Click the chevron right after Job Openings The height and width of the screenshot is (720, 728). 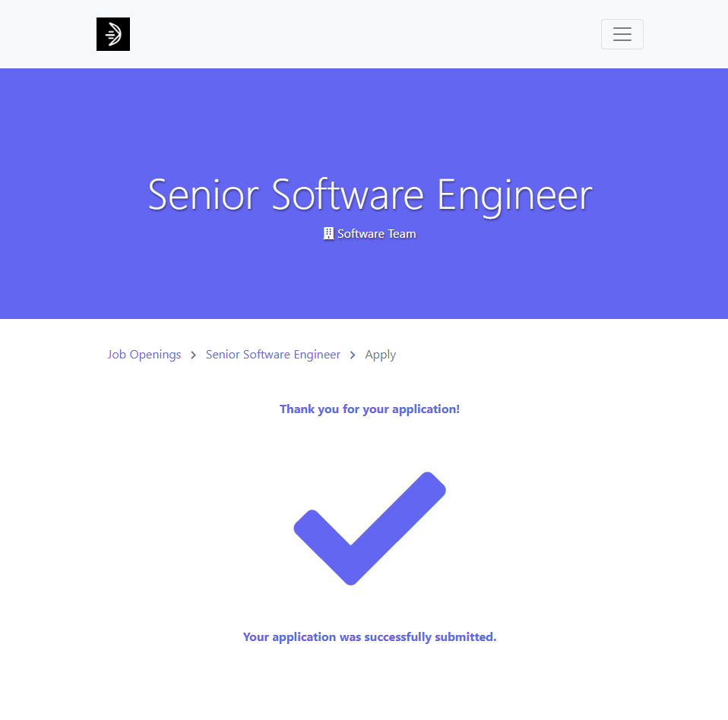[194, 355]
